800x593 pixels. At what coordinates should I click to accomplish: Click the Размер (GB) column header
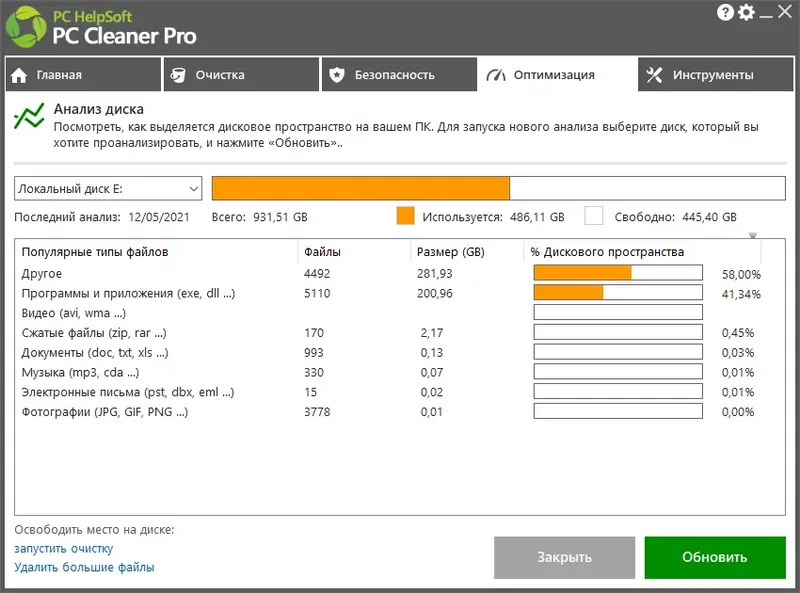pyautogui.click(x=451, y=252)
